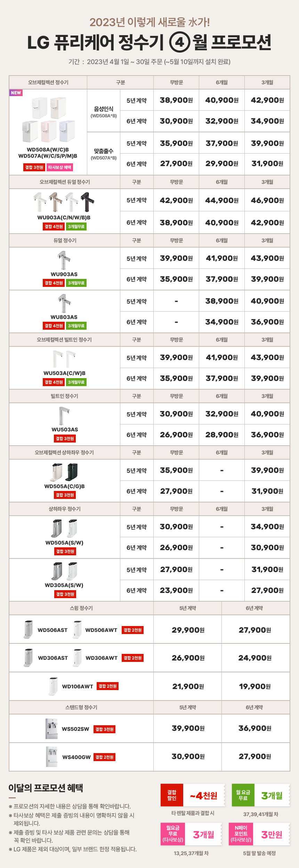Viewport: 299px width, 868px height.
Task: Select the WS502SW stand purifier icon
Action: 51,728
